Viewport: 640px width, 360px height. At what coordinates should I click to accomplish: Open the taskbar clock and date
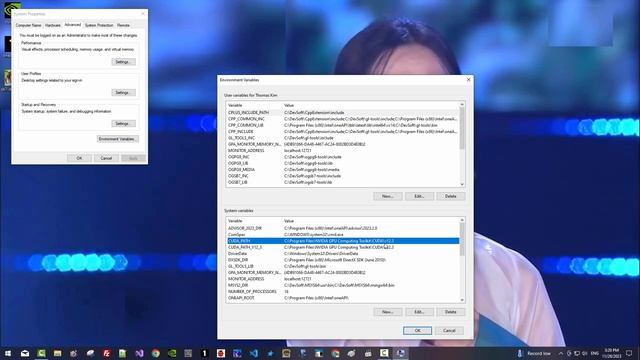pyautogui.click(x=611, y=353)
